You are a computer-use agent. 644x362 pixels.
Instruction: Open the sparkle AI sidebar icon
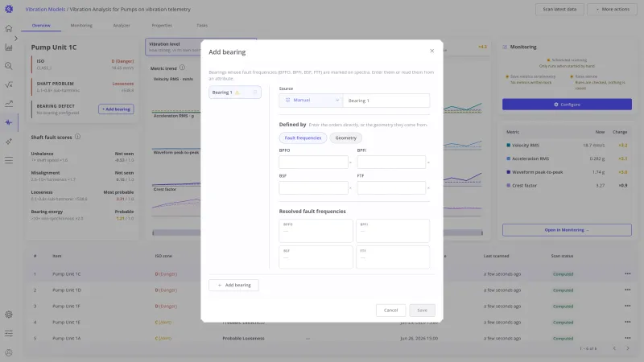9,142
